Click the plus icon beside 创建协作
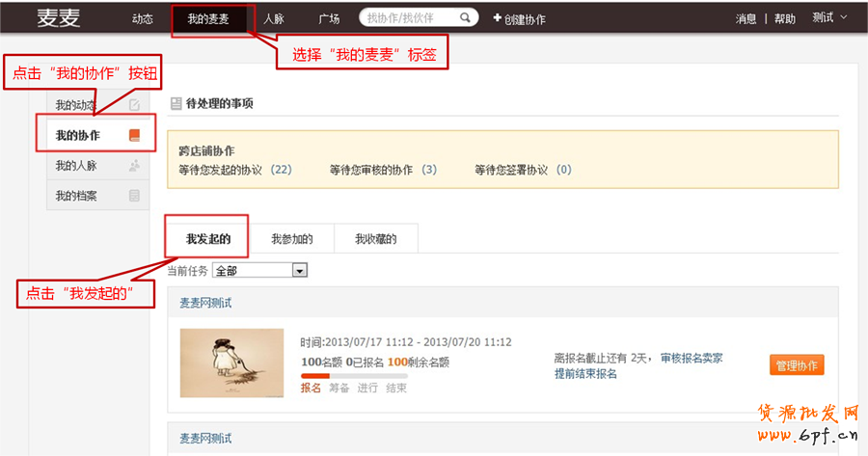This screenshot has height=456, width=868. pos(497,18)
